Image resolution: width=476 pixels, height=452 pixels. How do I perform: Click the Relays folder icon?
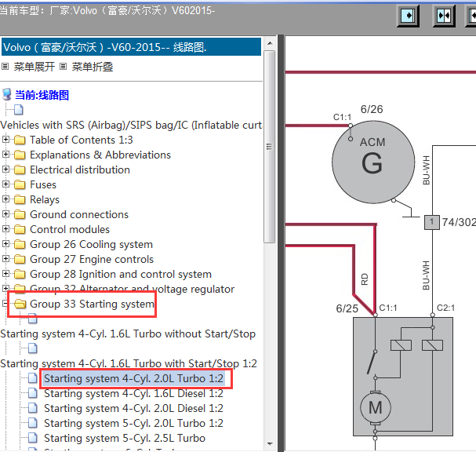coord(20,199)
